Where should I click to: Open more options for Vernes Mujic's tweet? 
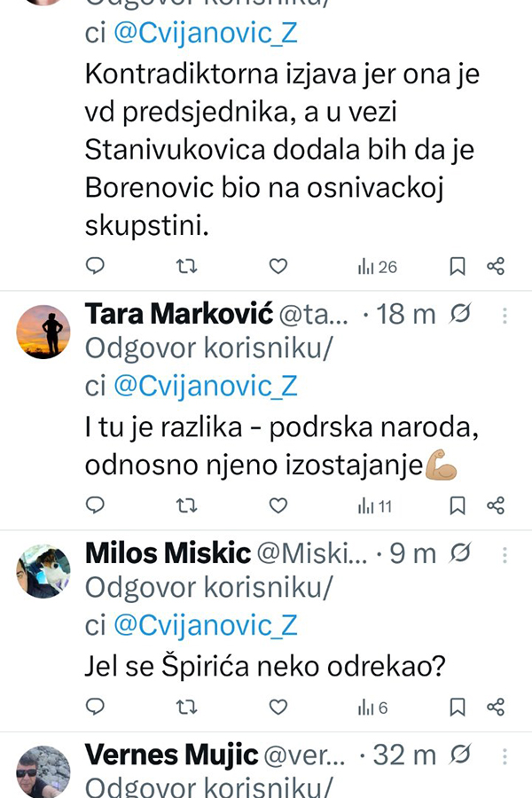tap(505, 755)
